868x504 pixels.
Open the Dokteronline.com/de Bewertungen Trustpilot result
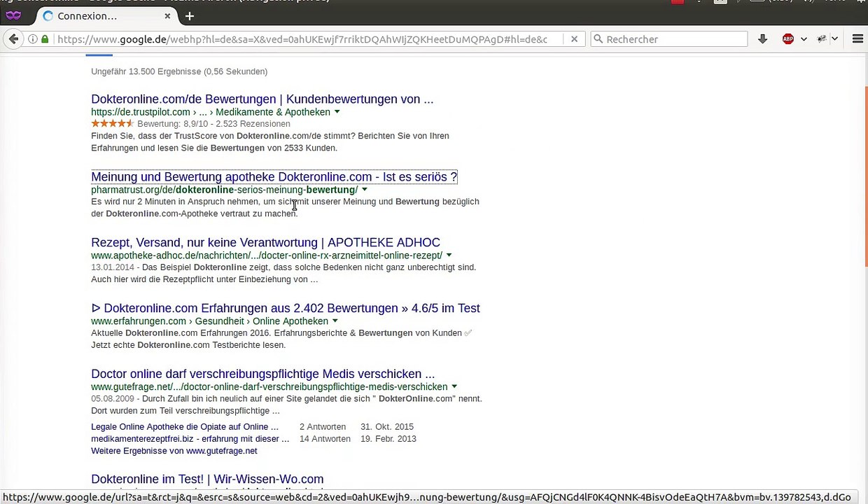coord(262,99)
